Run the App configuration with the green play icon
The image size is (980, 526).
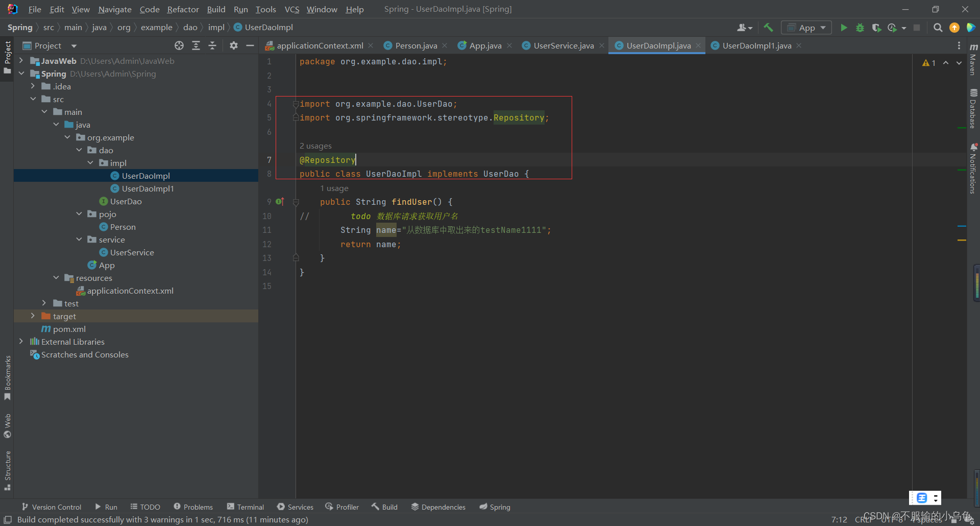click(x=844, y=28)
